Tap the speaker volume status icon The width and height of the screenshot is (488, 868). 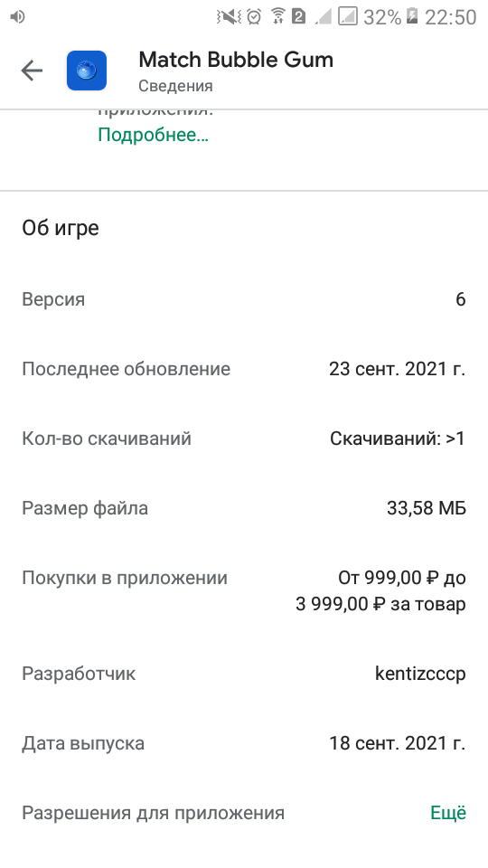click(17, 17)
